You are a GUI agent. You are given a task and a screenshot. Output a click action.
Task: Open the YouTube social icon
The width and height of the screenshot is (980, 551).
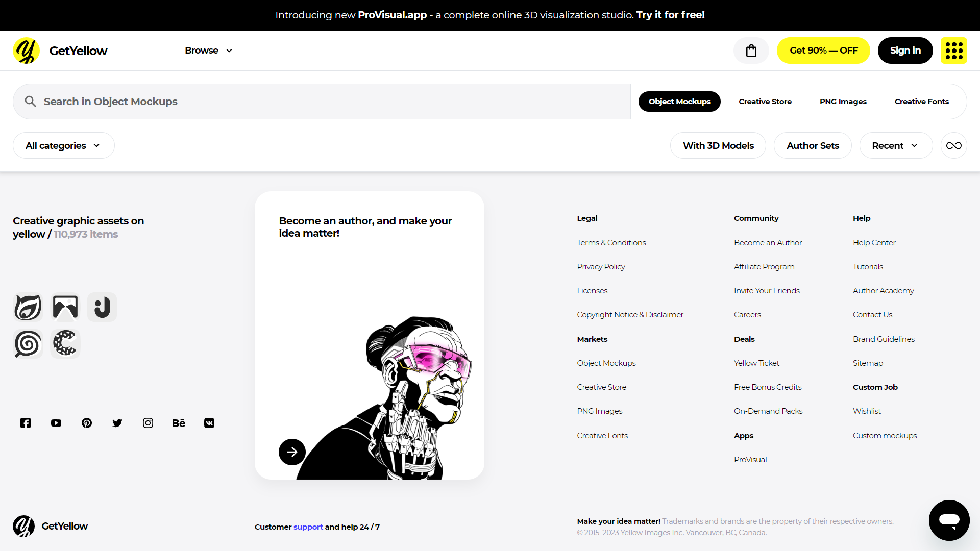click(56, 423)
